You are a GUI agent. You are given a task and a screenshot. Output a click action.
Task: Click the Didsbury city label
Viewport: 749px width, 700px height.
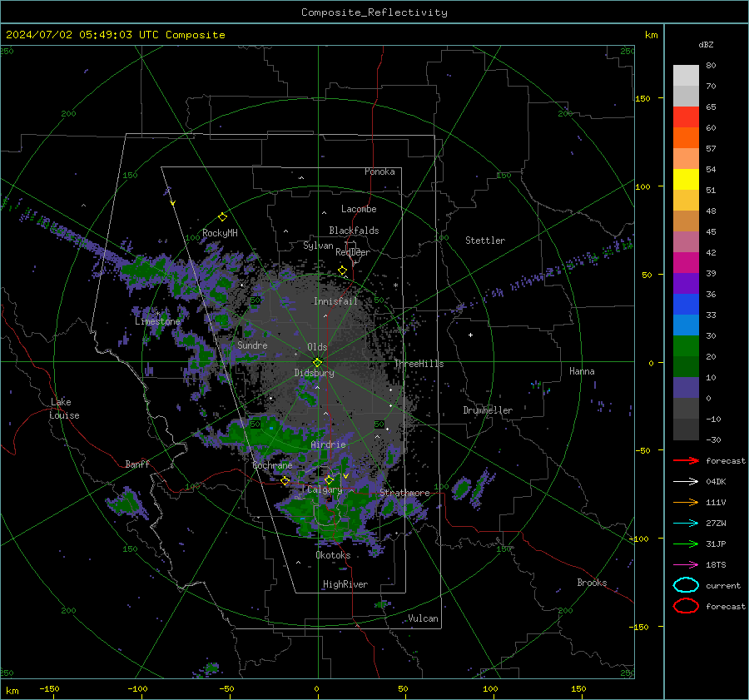click(x=314, y=373)
